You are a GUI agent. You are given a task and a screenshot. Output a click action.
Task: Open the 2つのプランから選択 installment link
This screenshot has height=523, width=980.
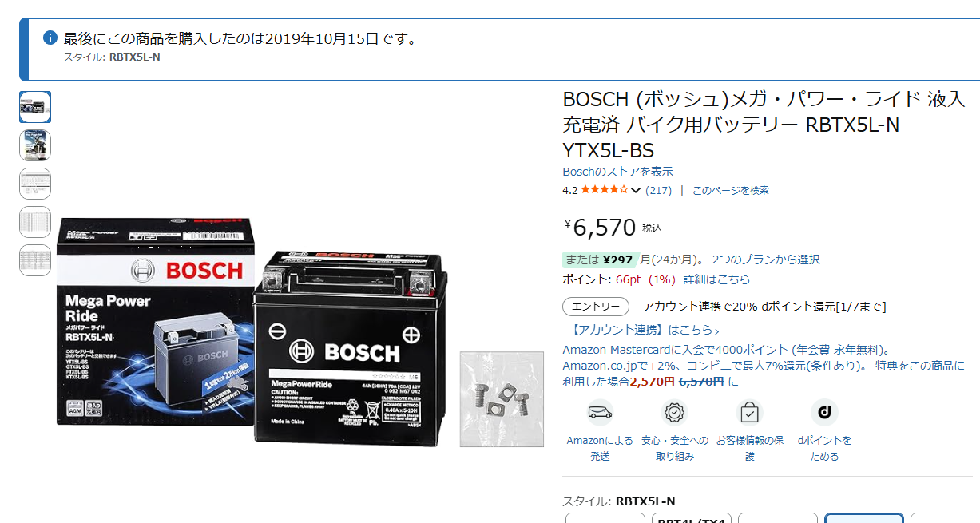click(x=765, y=260)
